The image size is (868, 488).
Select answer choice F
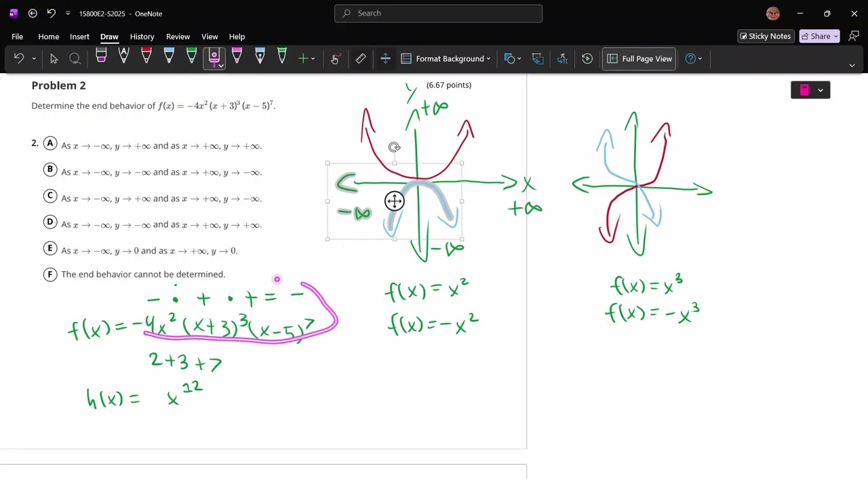(x=50, y=274)
